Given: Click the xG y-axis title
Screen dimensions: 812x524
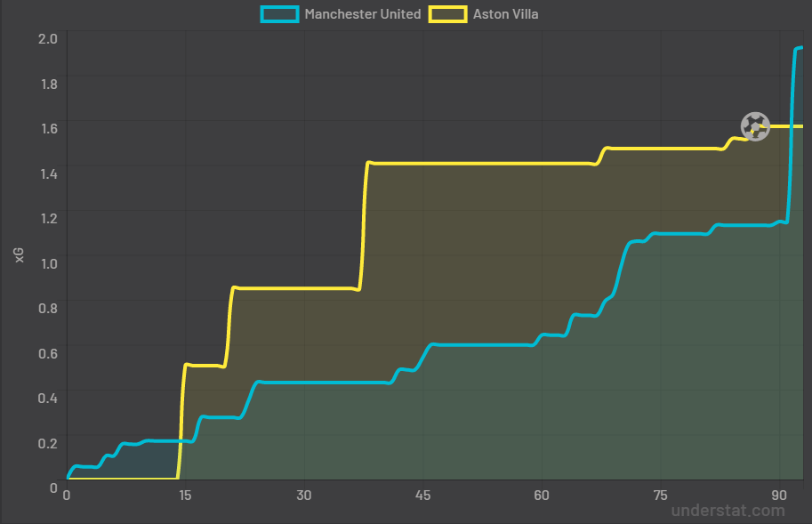Looking at the screenshot, I should coord(20,256).
